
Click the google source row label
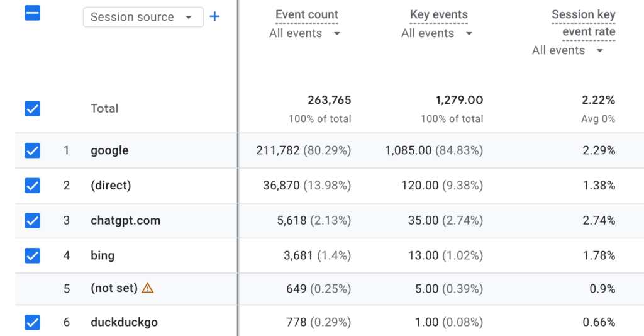[x=109, y=151]
